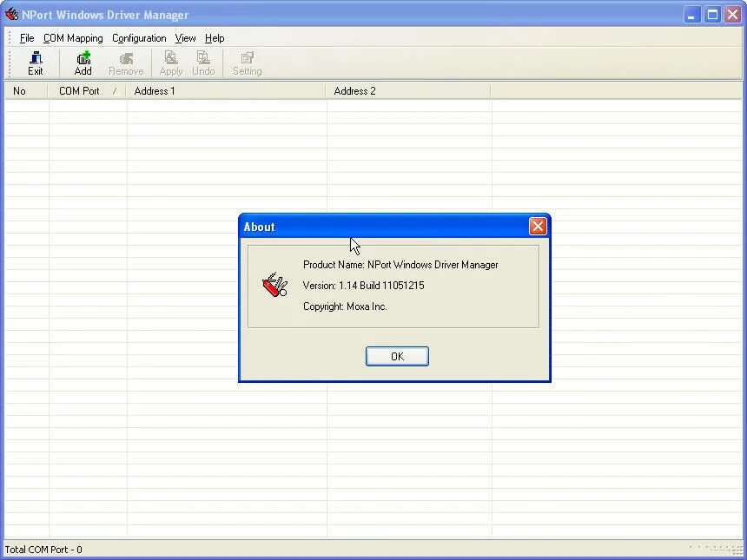Close the About dialog with its X
Viewport: 747px width, 560px height.
(538, 227)
